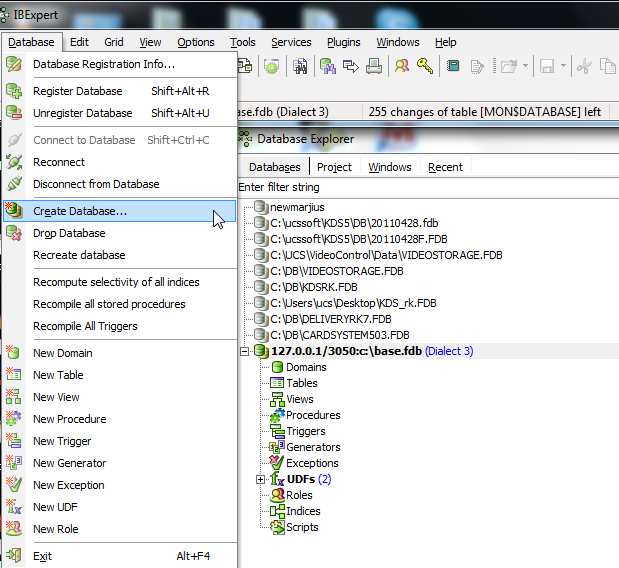Click the Exceptions node icon
Viewport: 619px width, 568px height.
[277, 463]
